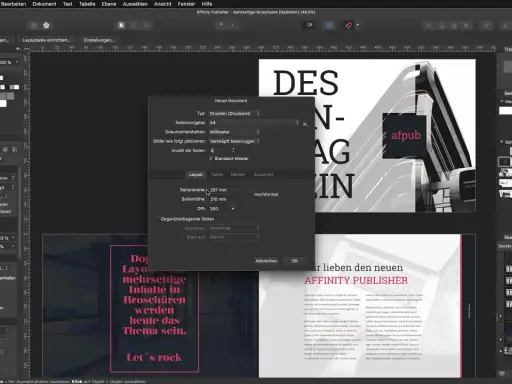Open the Anordnen dropdown showing Horizontal
This screenshot has width=512, height=384.
pos(234,228)
